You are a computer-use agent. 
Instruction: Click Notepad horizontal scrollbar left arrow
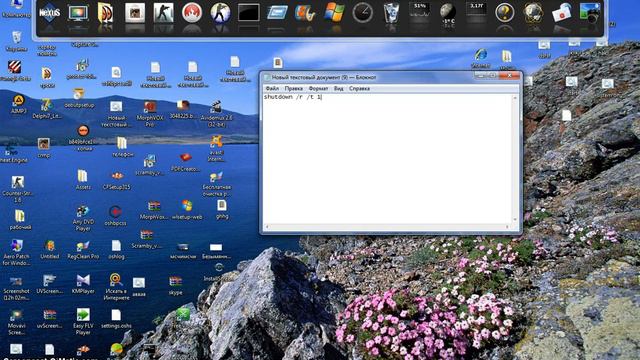point(267,227)
